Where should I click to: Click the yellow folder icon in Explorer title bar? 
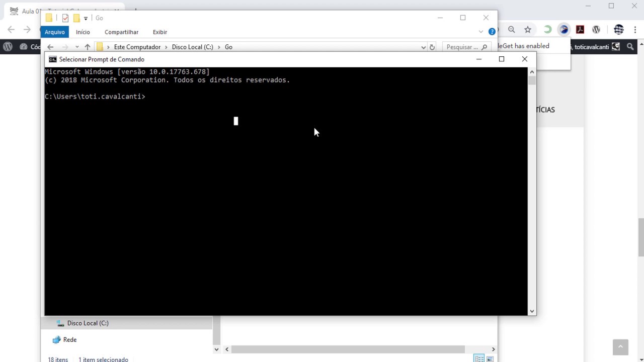point(49,18)
